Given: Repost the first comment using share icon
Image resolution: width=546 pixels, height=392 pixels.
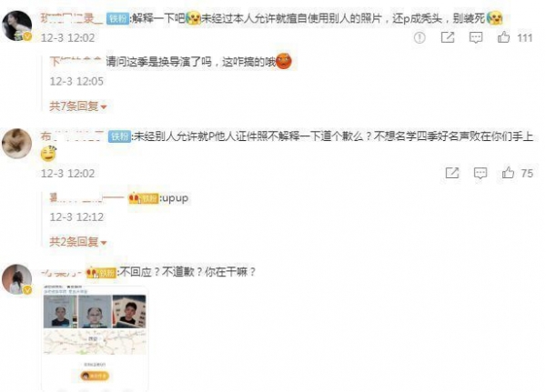Looking at the screenshot, I should coord(448,37).
